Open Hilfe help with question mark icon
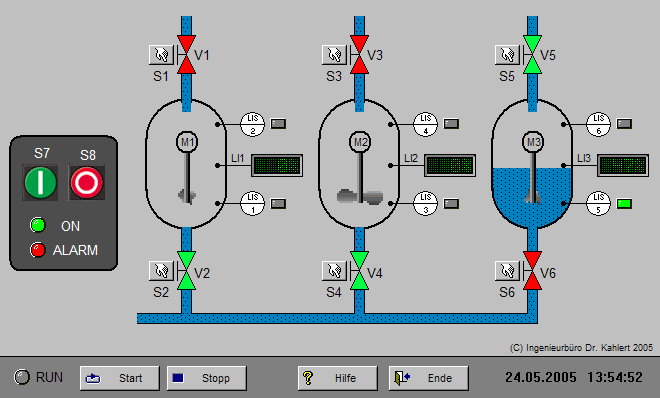This screenshot has width=660, height=398. click(338, 378)
